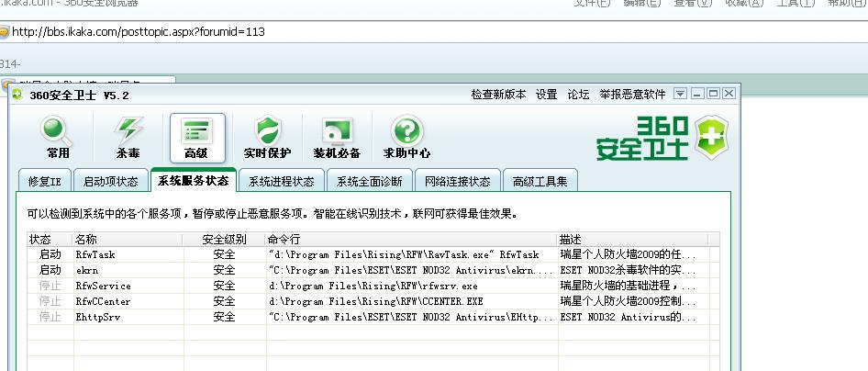Click the ekrn ESET command line cell
This screenshot has height=371, width=868.
coord(410,270)
